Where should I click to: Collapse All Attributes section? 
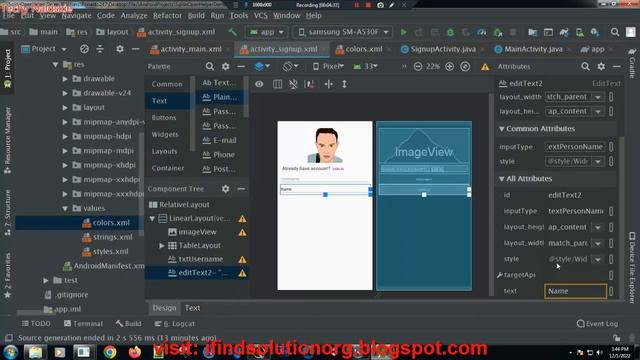tap(502, 179)
